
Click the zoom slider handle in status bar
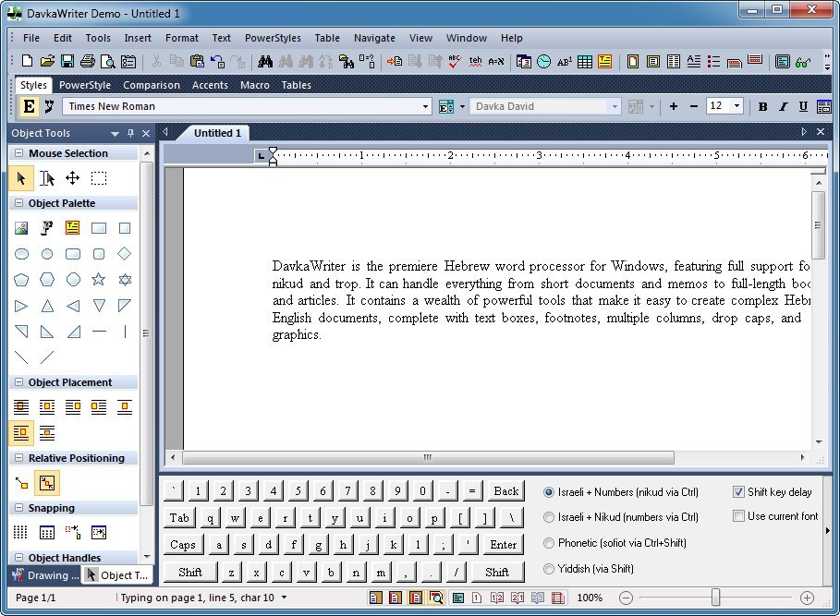(x=715, y=598)
